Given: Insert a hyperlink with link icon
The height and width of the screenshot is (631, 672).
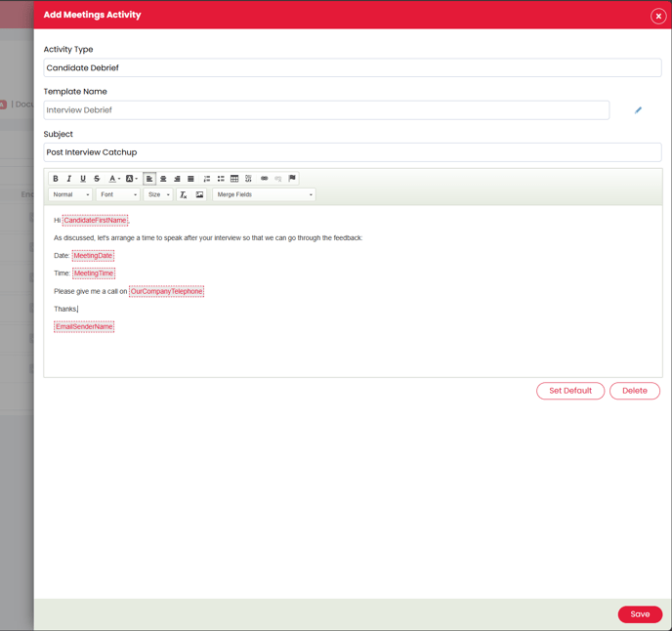Looking at the screenshot, I should pos(265,179).
